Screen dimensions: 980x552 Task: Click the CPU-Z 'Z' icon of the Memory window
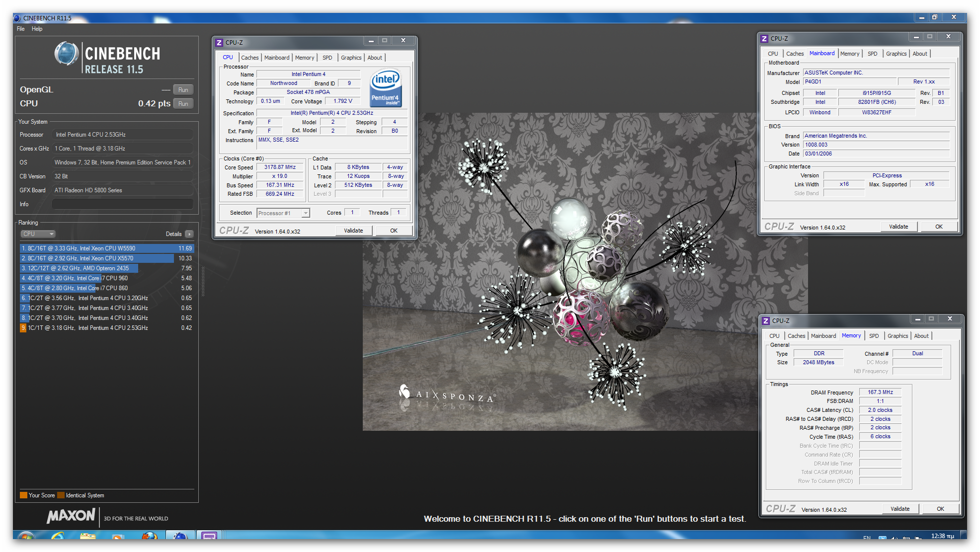pyautogui.click(x=766, y=321)
